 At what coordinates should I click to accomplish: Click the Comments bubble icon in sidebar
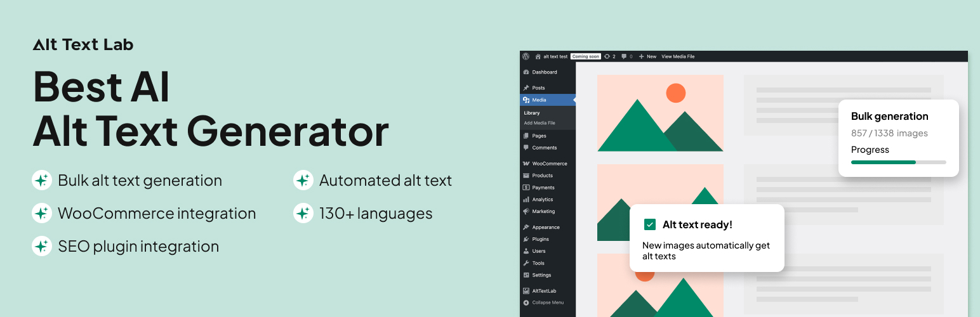click(x=526, y=148)
